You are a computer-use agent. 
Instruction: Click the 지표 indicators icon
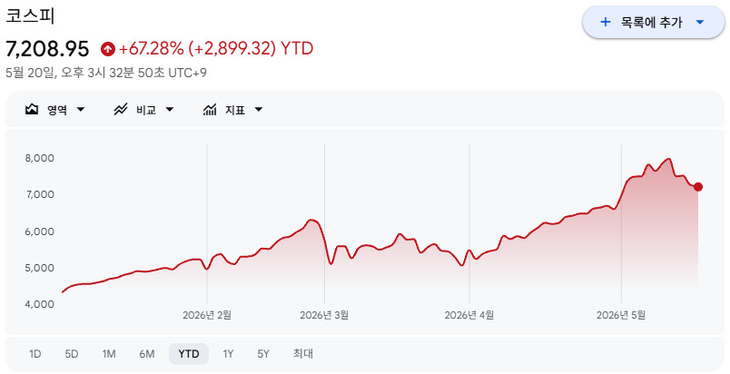pyautogui.click(x=210, y=109)
